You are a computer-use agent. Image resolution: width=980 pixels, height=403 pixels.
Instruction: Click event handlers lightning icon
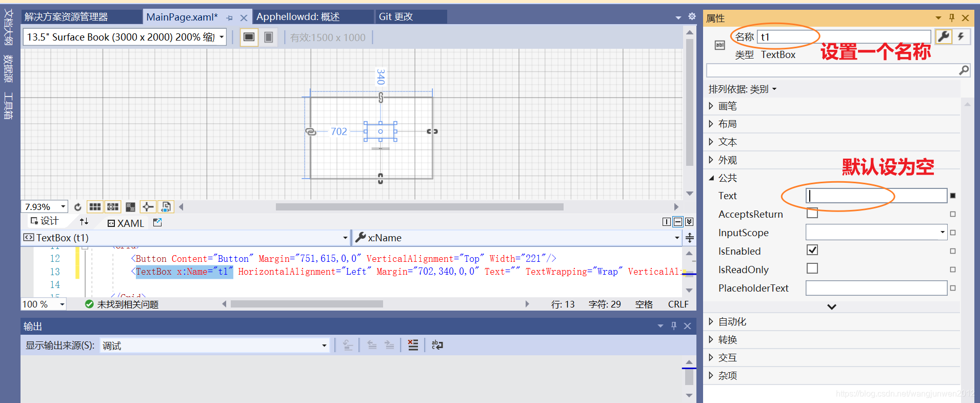(961, 36)
